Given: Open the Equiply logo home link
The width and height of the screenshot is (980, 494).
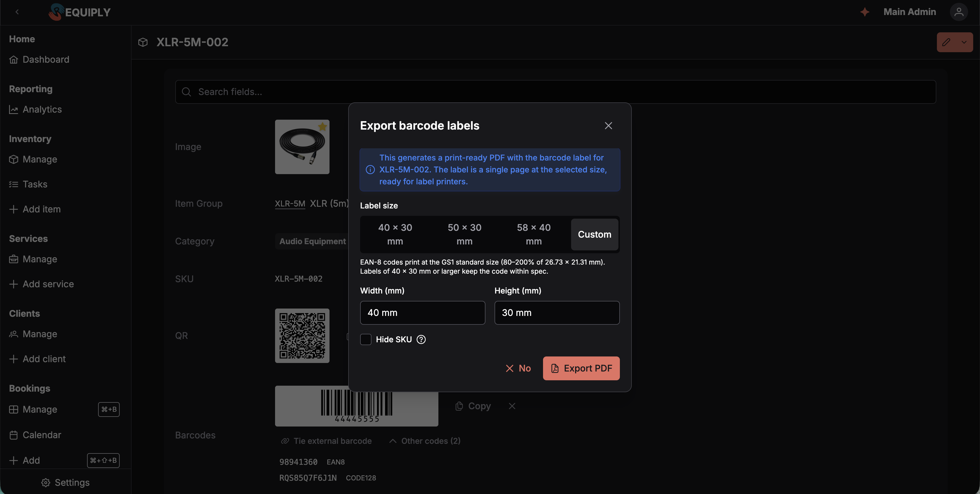Looking at the screenshot, I should coord(79,12).
